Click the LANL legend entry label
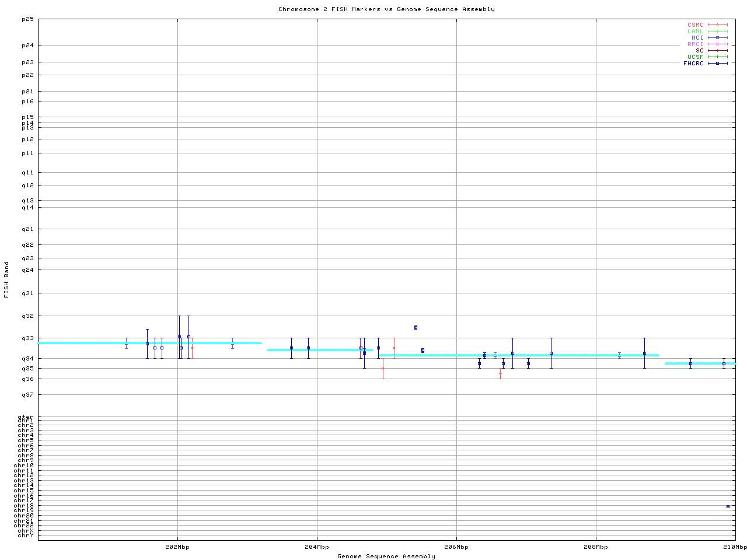Viewport: 747px width, 560px height. [695, 32]
